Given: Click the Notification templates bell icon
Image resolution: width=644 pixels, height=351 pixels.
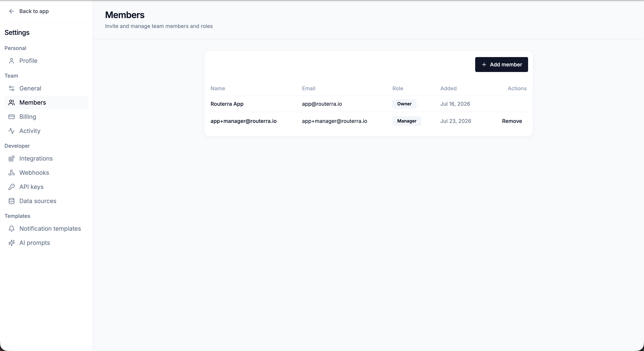Looking at the screenshot, I should click(x=12, y=229).
